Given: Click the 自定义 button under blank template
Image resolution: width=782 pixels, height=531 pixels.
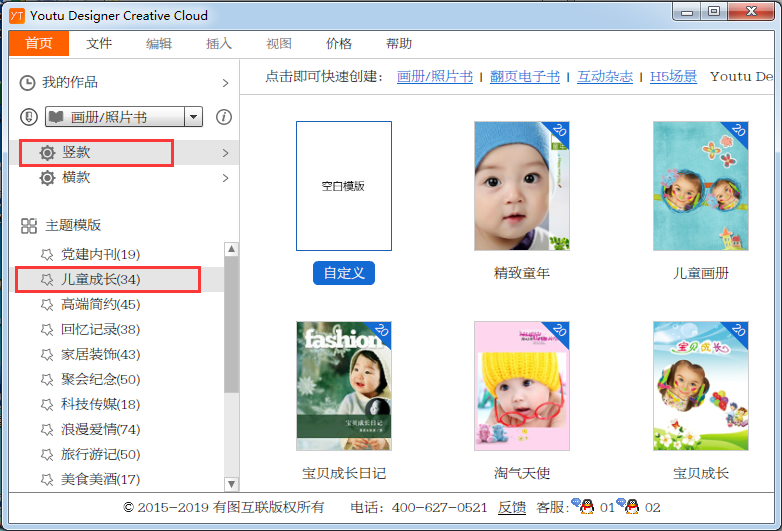Looking at the screenshot, I should (x=343, y=273).
